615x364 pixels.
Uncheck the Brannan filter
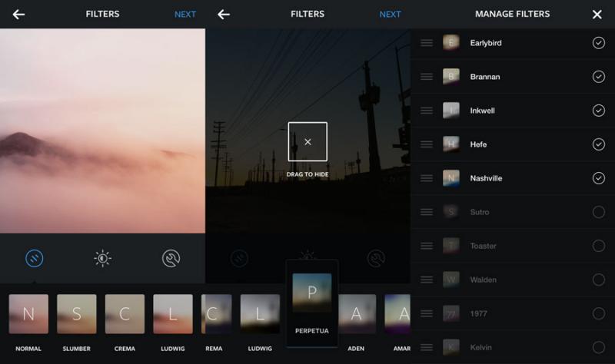coord(599,77)
